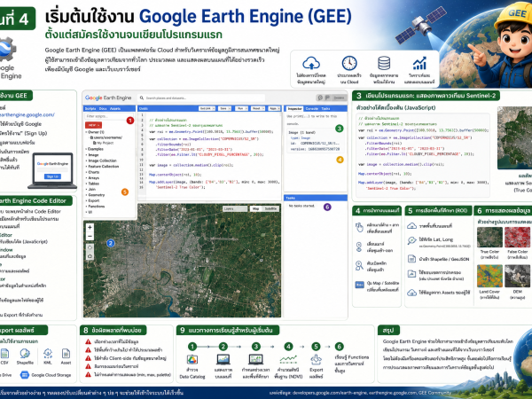Click the KML icon in the Export section
The height and width of the screenshot is (399, 532).
(x=48, y=354)
